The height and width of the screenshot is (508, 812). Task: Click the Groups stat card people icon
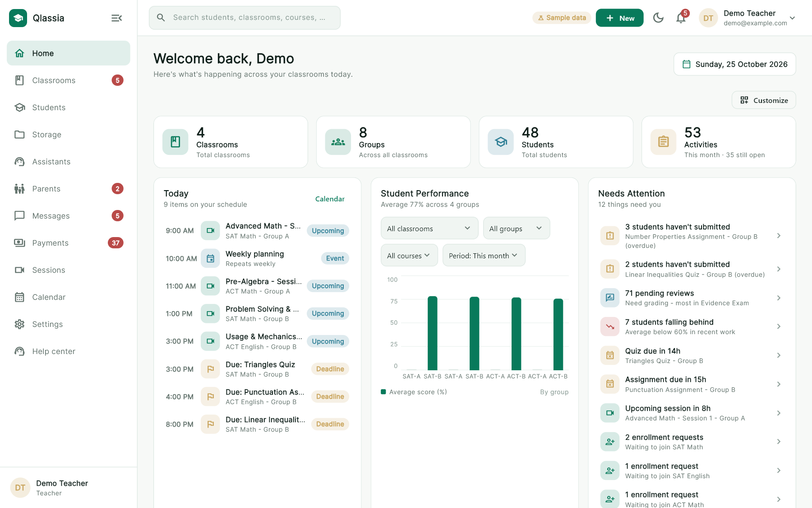click(x=338, y=142)
